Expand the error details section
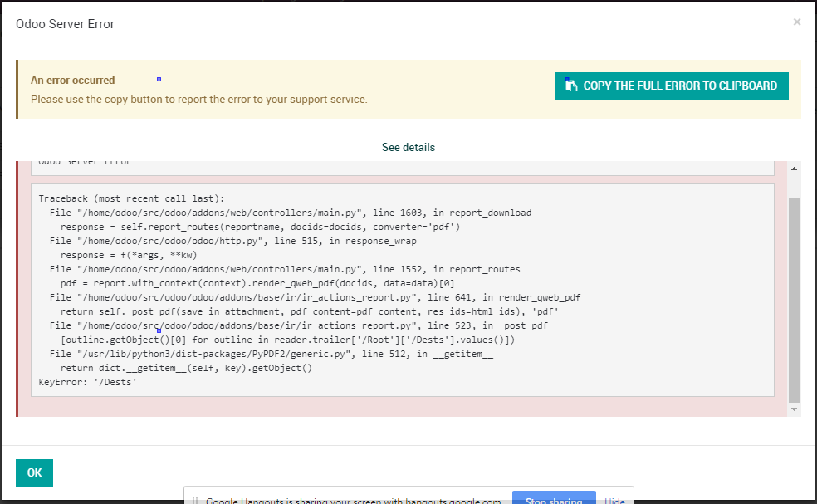The width and height of the screenshot is (817, 504). 408,147
